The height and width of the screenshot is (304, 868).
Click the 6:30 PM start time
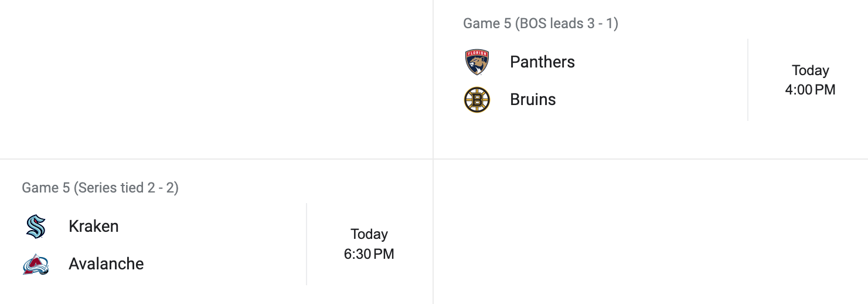(369, 254)
